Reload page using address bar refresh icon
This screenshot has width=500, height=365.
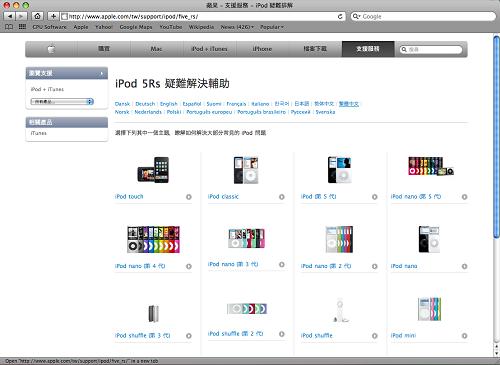pos(340,16)
